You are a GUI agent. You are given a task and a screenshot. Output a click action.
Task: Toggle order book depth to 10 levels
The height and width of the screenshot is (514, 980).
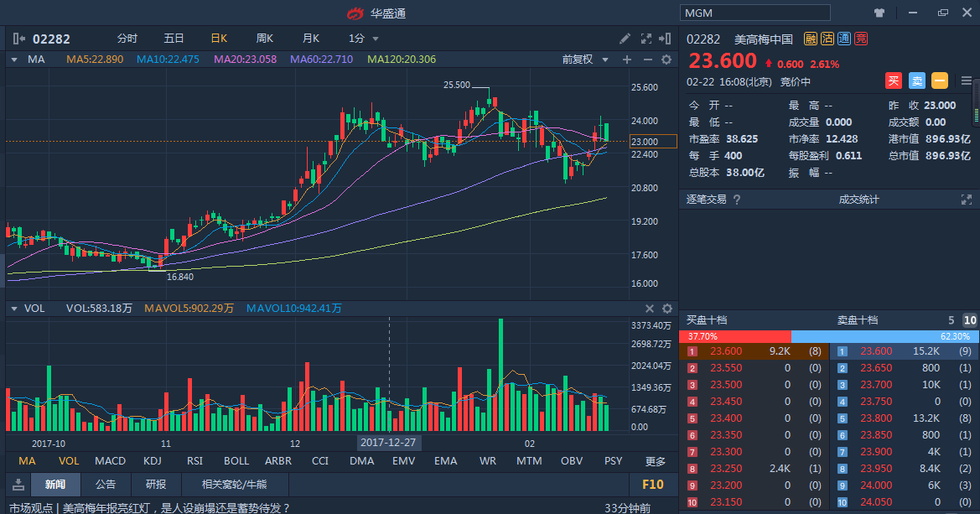pyautogui.click(x=969, y=320)
